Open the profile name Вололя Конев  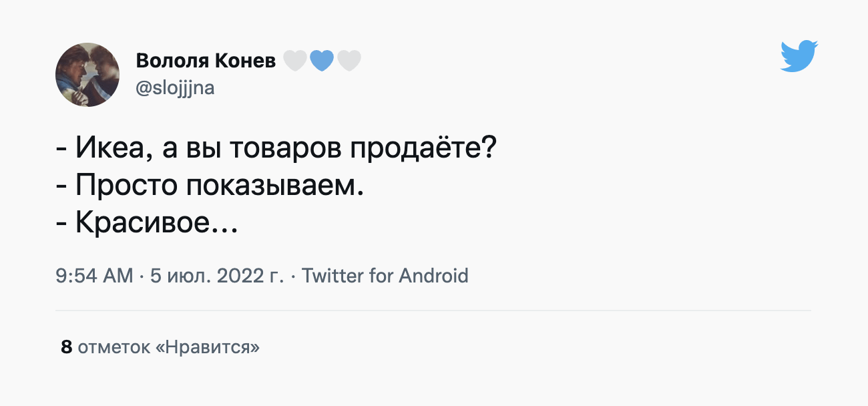[206, 61]
